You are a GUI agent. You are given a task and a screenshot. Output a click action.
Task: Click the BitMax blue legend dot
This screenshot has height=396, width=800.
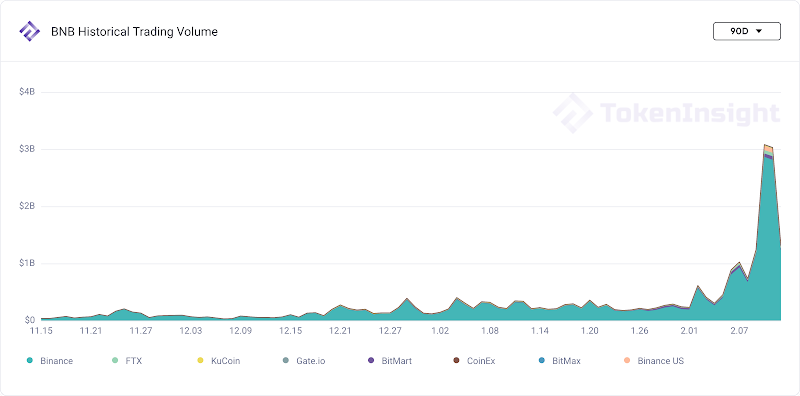point(542,361)
